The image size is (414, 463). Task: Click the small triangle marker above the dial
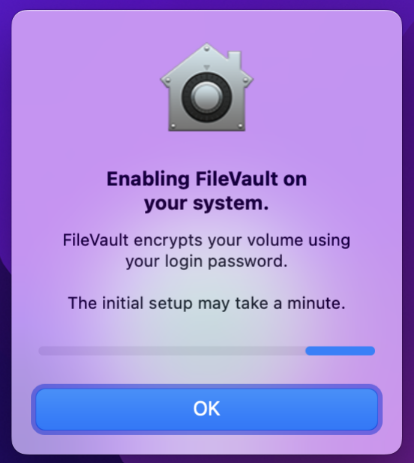click(x=207, y=67)
